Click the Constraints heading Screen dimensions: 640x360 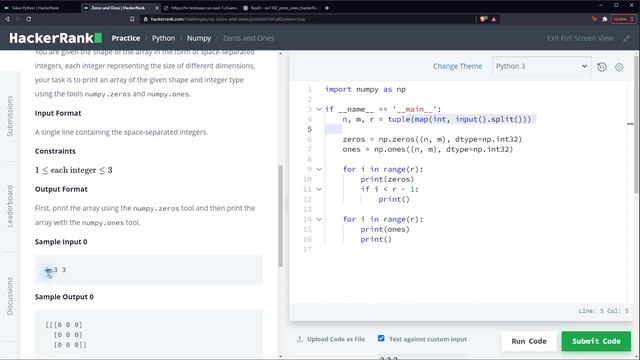55,151
